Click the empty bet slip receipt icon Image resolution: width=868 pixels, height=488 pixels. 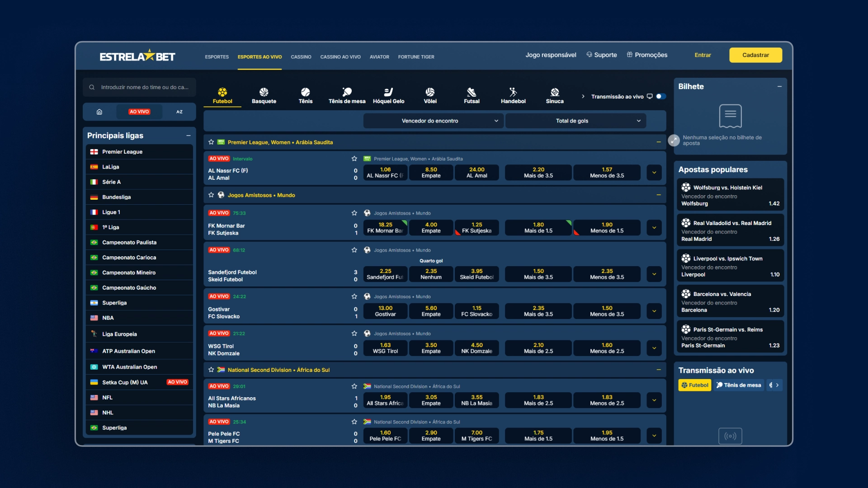click(730, 116)
